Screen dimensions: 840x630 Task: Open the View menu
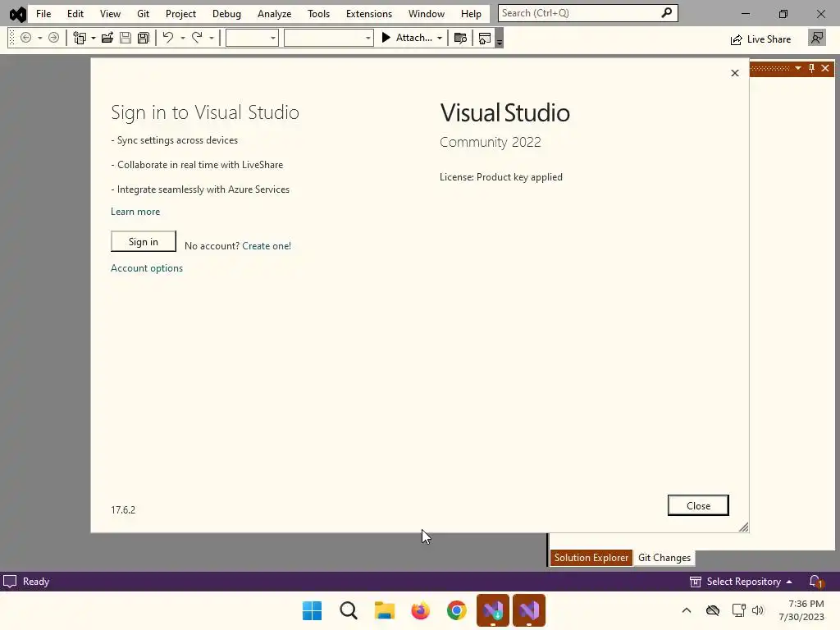(x=110, y=13)
